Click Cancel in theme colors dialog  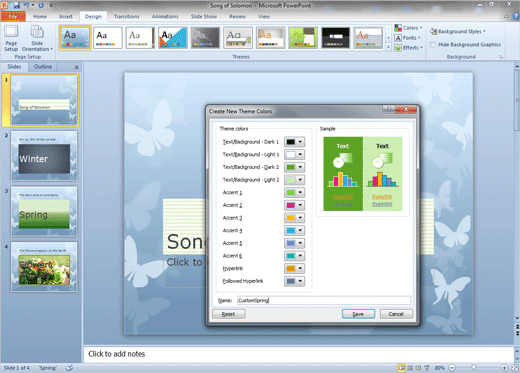coord(396,314)
